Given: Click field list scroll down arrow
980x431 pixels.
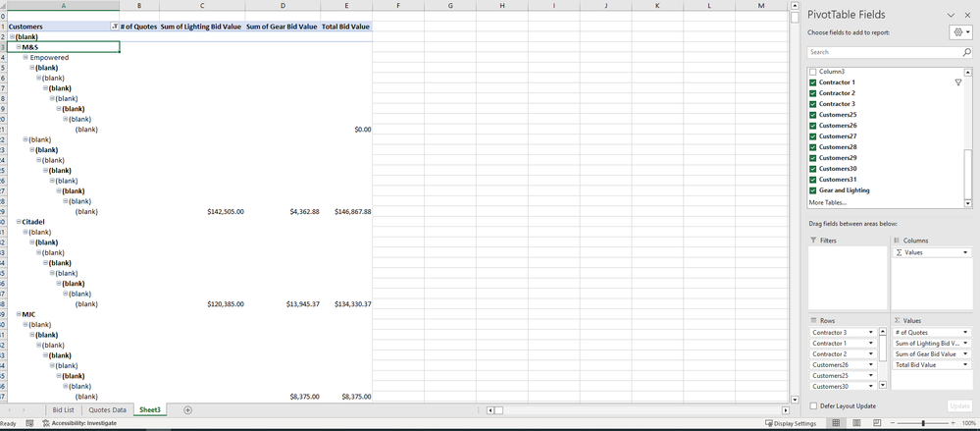Looking at the screenshot, I should pyautogui.click(x=968, y=203).
